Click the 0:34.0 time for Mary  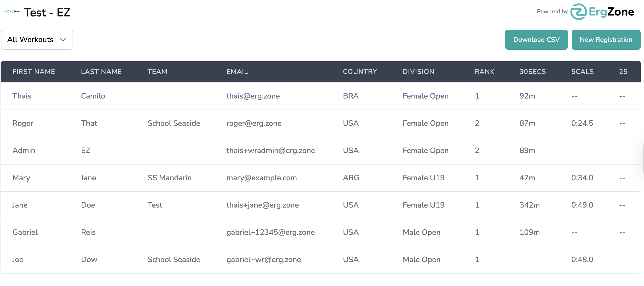coord(582,178)
